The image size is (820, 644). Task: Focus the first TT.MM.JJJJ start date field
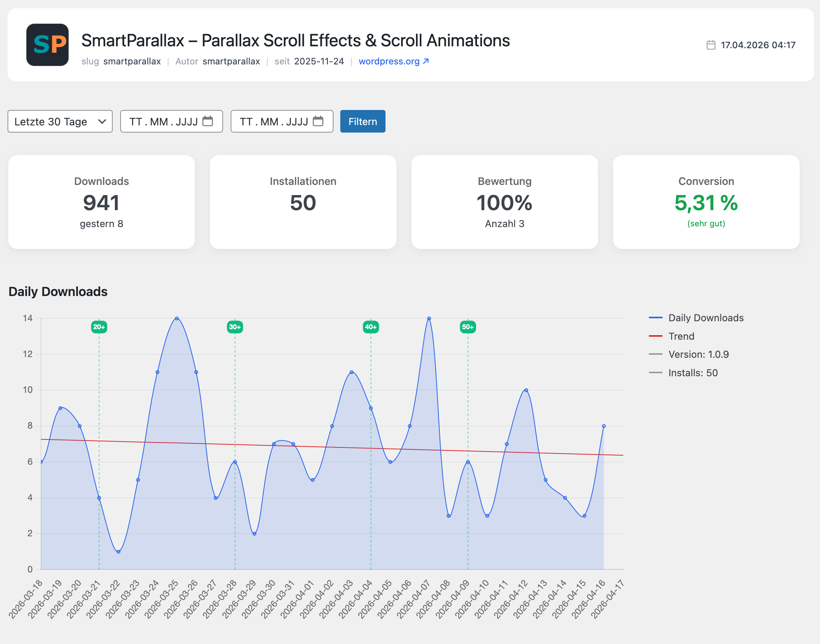171,121
